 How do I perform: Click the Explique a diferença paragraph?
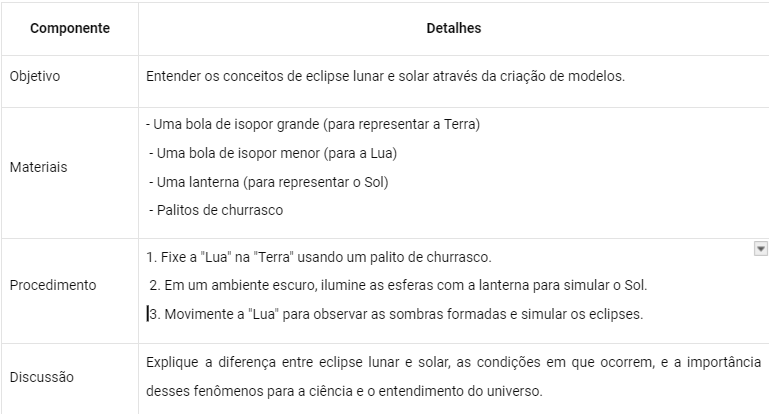coord(454,376)
